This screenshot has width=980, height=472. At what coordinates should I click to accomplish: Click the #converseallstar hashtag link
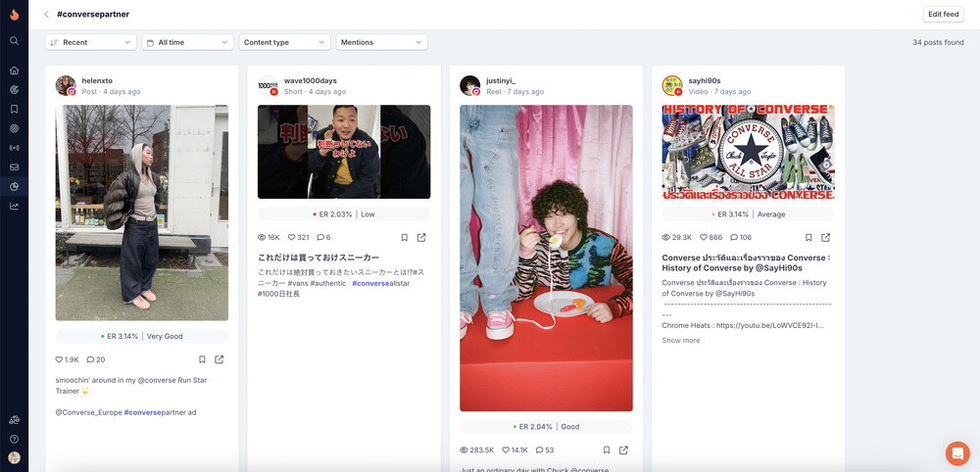[x=380, y=283]
